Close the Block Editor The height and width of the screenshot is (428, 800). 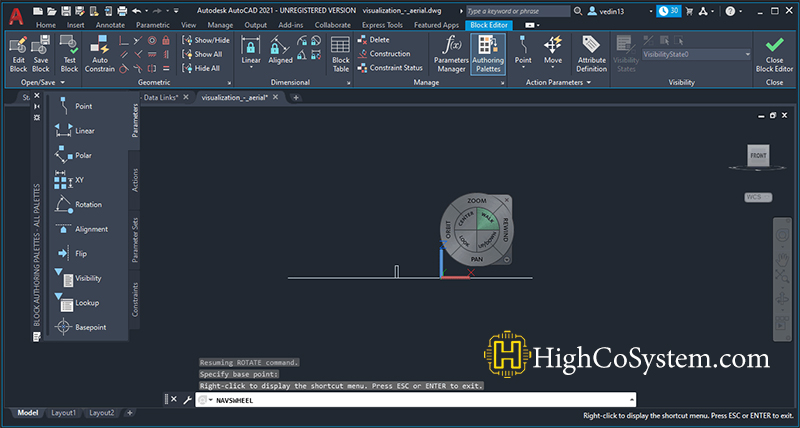click(x=774, y=55)
